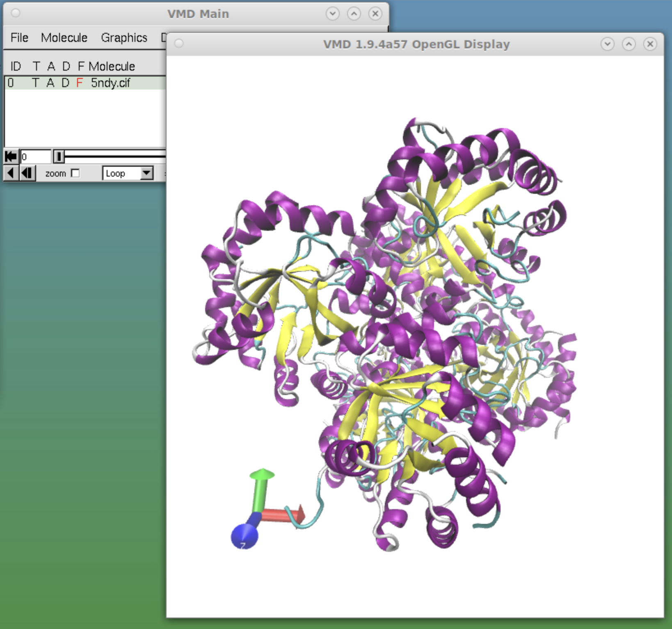Click the circle icon on OpenGL Display titlebar
The width and height of the screenshot is (672, 629).
click(x=178, y=44)
